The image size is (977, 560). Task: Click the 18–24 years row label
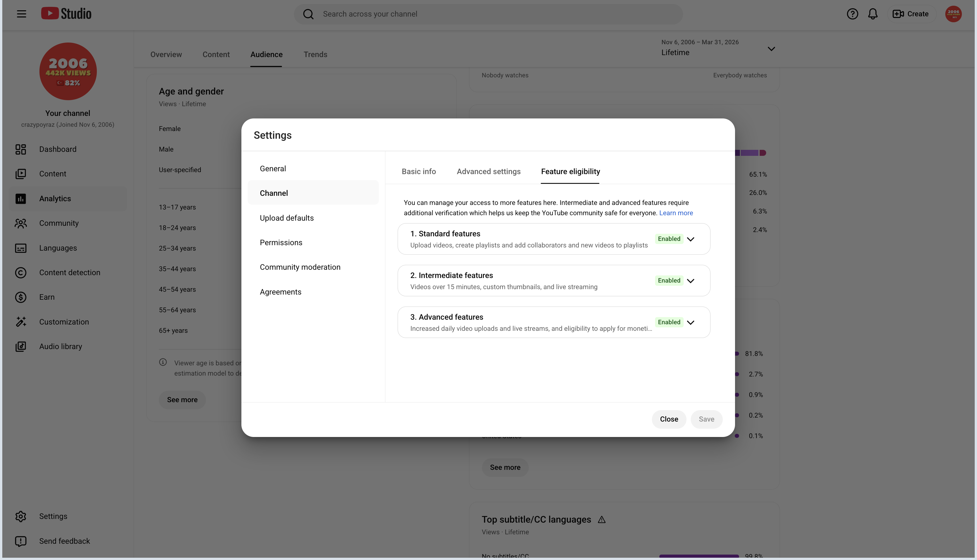[x=177, y=228]
